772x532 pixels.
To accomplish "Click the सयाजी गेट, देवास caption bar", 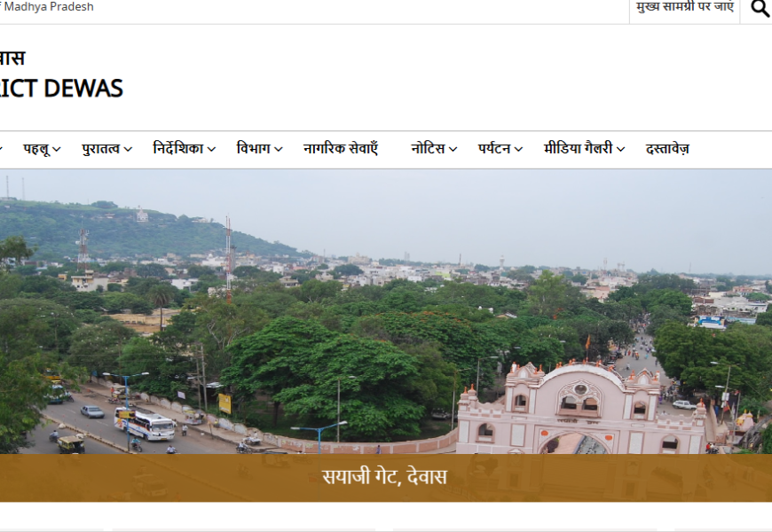I will 385,478.
